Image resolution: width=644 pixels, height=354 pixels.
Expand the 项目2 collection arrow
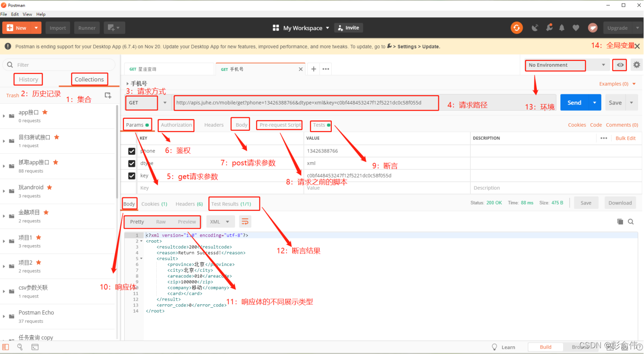4,266
